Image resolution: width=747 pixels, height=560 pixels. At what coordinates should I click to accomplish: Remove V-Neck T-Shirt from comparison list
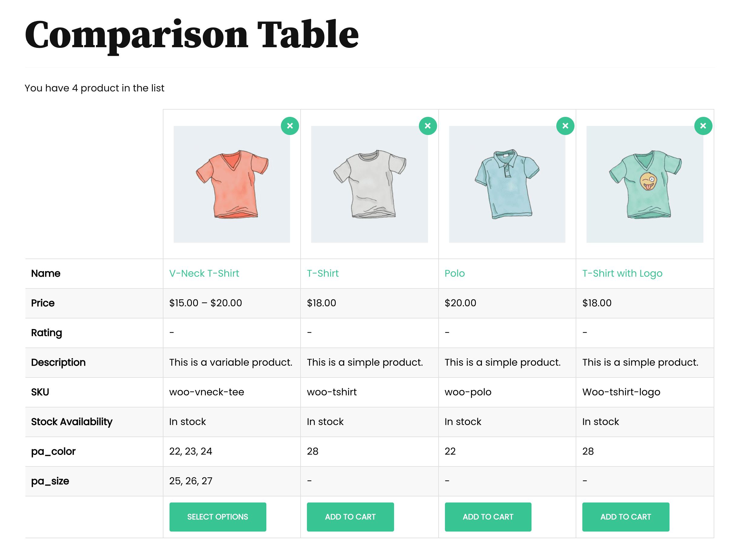click(290, 126)
